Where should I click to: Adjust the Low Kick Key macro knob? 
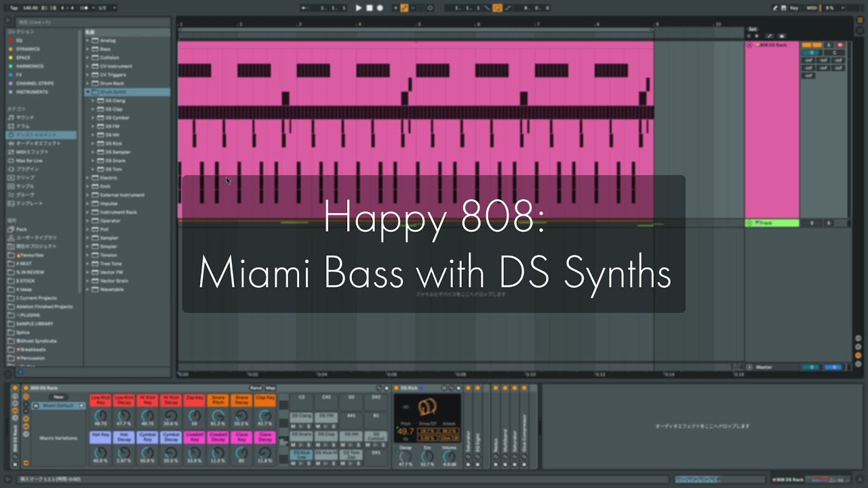pyautogui.click(x=100, y=415)
